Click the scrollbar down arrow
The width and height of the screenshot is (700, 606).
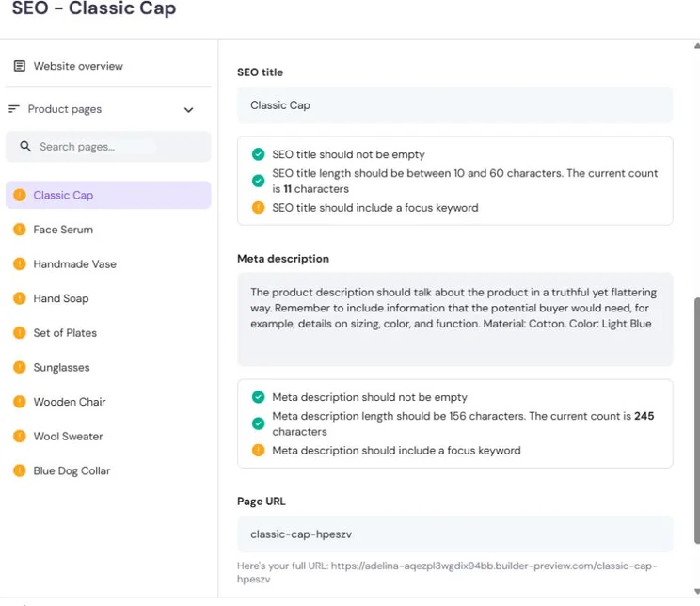tap(697, 591)
